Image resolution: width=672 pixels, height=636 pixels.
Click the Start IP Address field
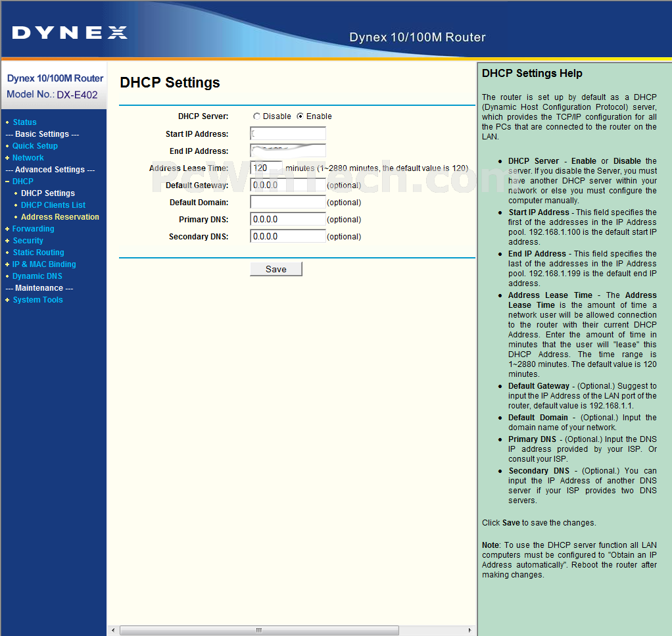287,134
